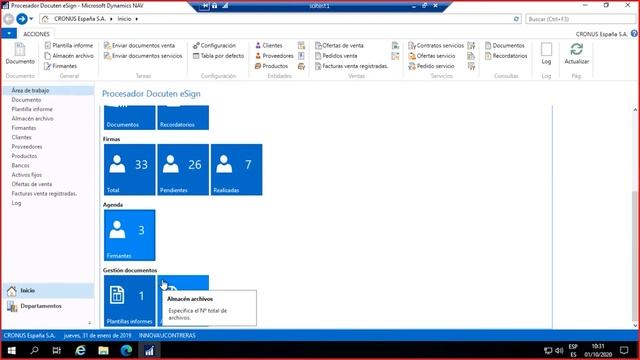Click the Documento ribbon icon

click(x=20, y=53)
